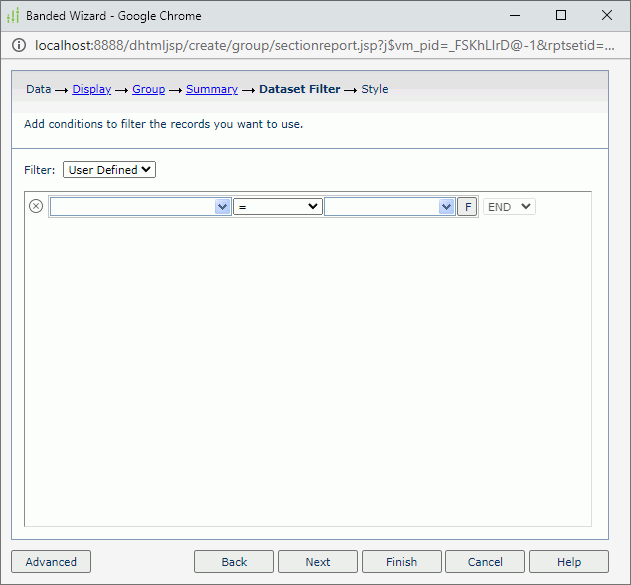Click Finish to complete the wizard

point(401,562)
